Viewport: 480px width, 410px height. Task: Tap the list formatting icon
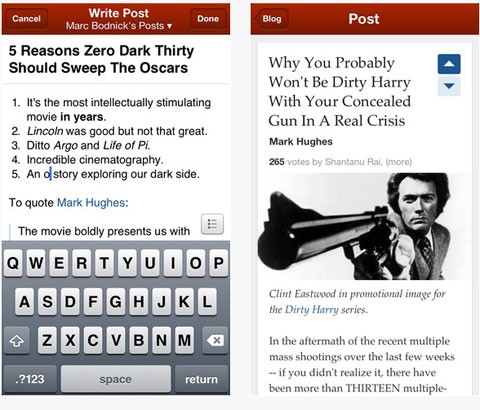click(212, 224)
